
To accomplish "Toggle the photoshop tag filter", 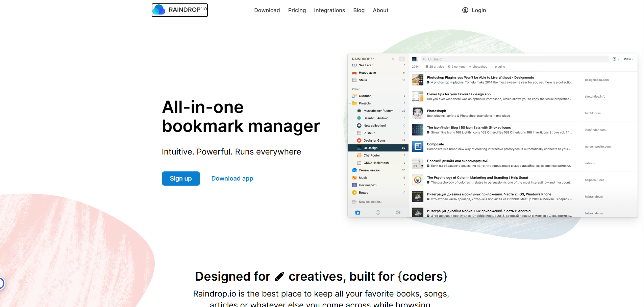I will click(479, 67).
